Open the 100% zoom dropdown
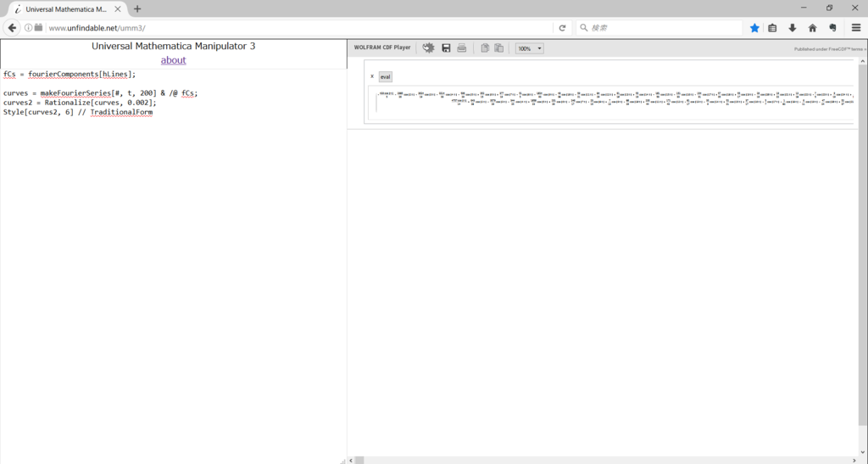This screenshot has height=464, width=868. pos(529,48)
